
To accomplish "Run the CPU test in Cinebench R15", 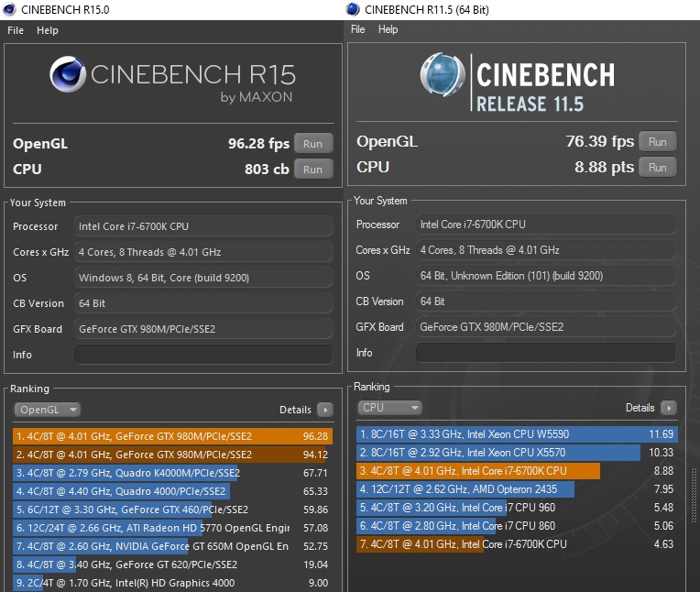I will coord(313,170).
